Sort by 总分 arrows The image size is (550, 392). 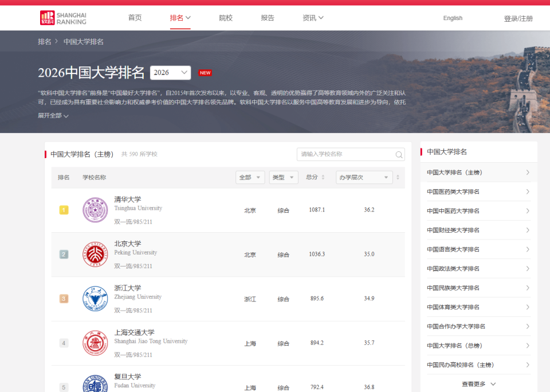point(323,177)
